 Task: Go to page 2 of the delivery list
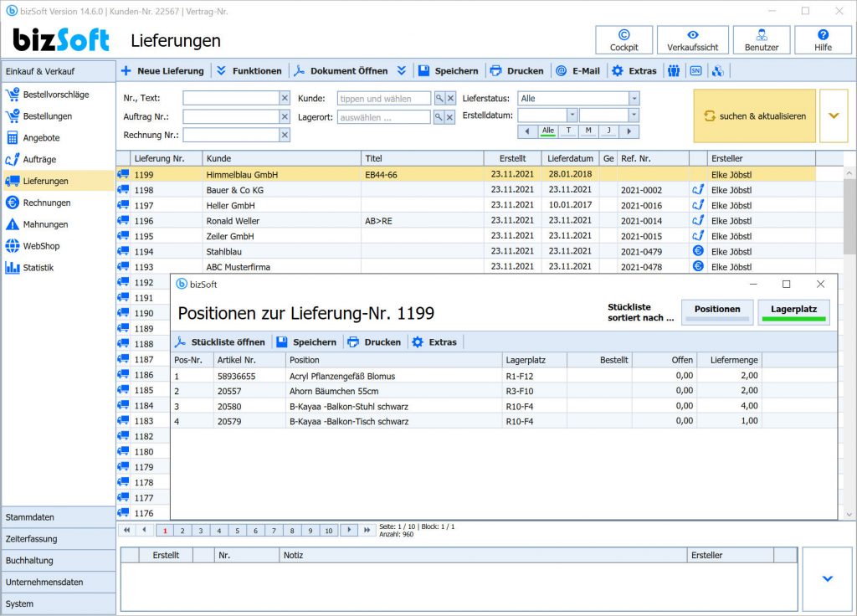point(182,530)
